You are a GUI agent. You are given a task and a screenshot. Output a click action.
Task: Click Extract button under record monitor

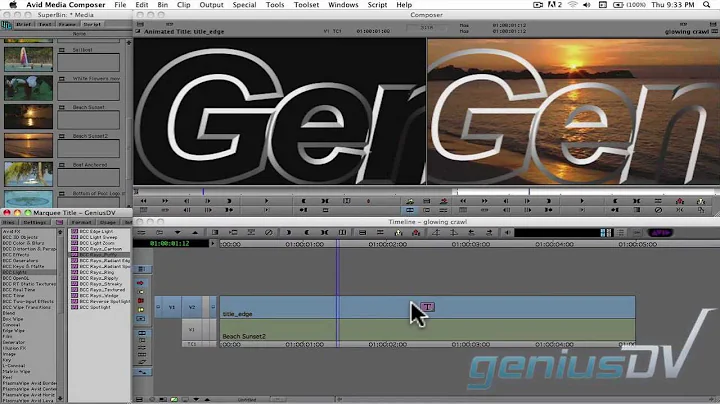click(701, 201)
